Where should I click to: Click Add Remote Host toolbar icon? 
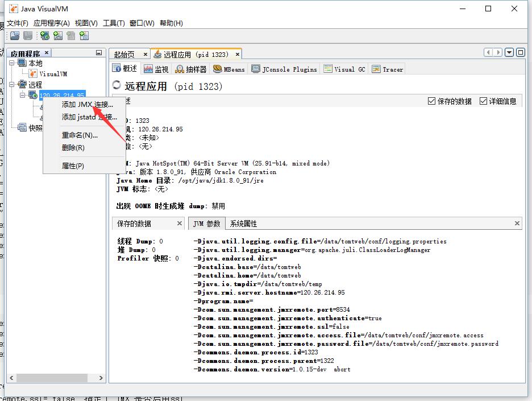[x=44, y=35]
